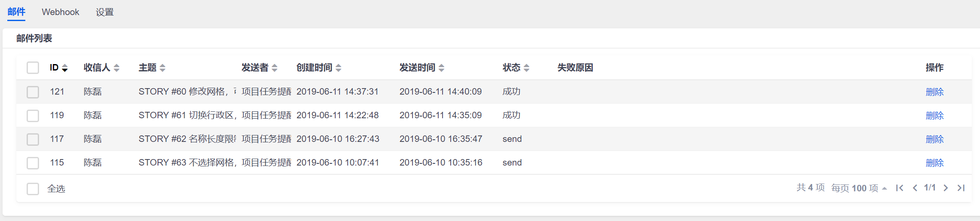
Task: Sort by 收信人 column arrows
Action: [x=116, y=68]
